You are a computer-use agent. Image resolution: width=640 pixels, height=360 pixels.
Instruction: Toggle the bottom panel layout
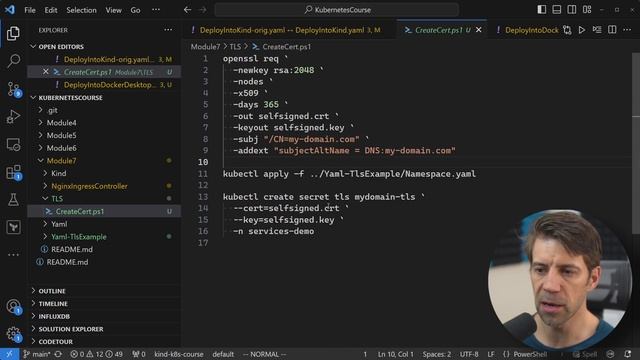click(x=557, y=9)
